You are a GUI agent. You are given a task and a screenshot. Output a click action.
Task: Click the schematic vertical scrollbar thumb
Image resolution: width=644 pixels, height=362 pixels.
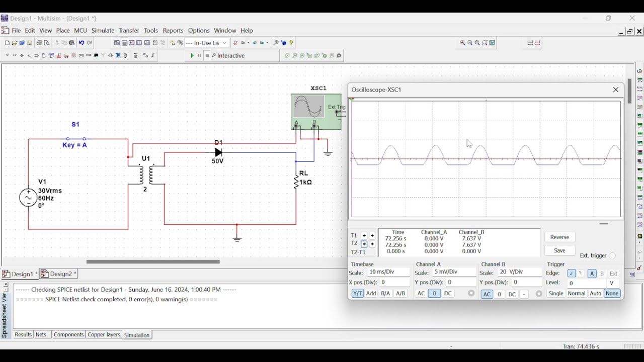[x=629, y=91]
